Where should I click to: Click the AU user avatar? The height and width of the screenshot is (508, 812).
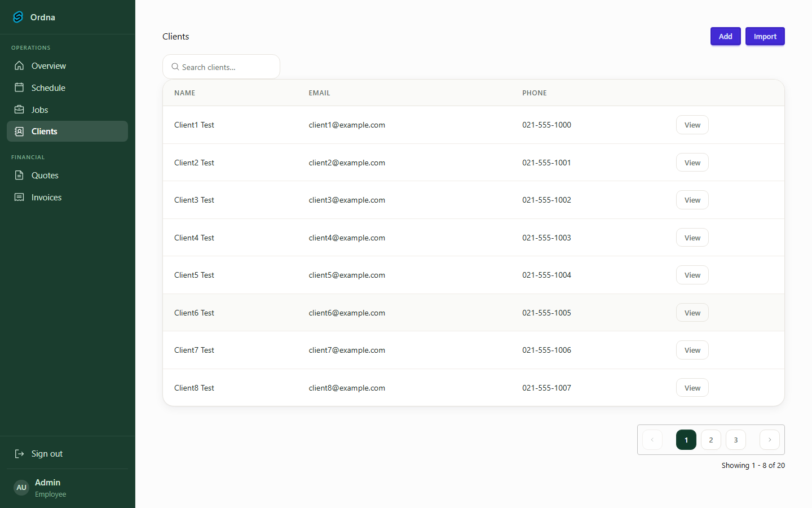tap(21, 488)
